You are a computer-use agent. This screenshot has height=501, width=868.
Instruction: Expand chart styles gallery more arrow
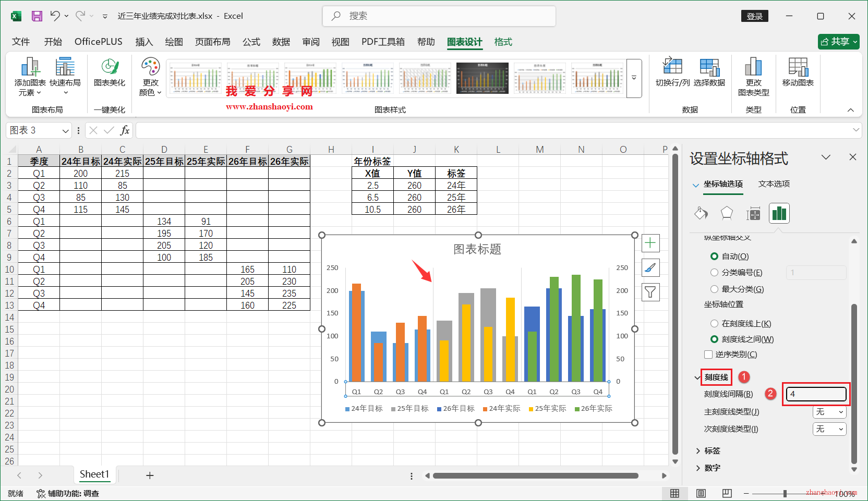(634, 78)
